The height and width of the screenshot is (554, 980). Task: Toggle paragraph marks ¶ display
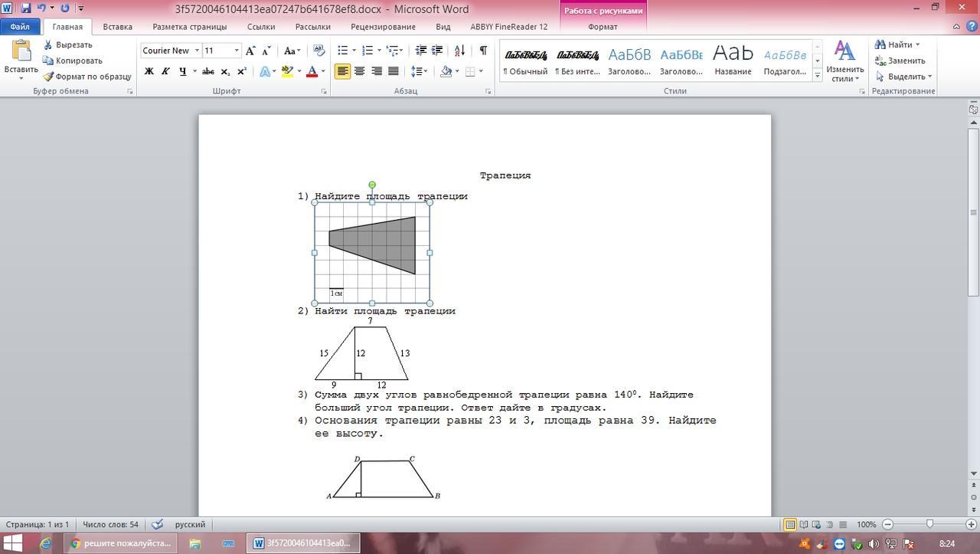click(x=483, y=51)
